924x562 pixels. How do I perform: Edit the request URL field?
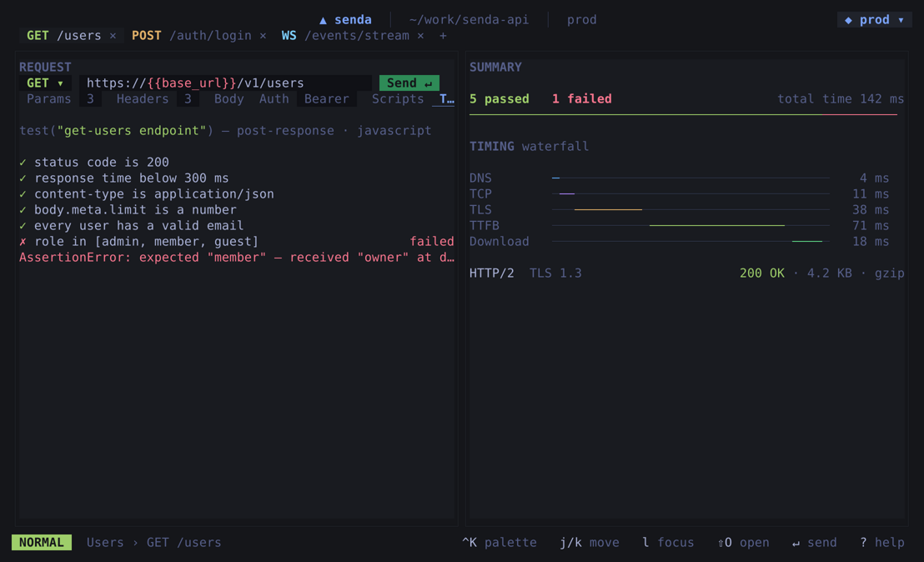pos(225,83)
